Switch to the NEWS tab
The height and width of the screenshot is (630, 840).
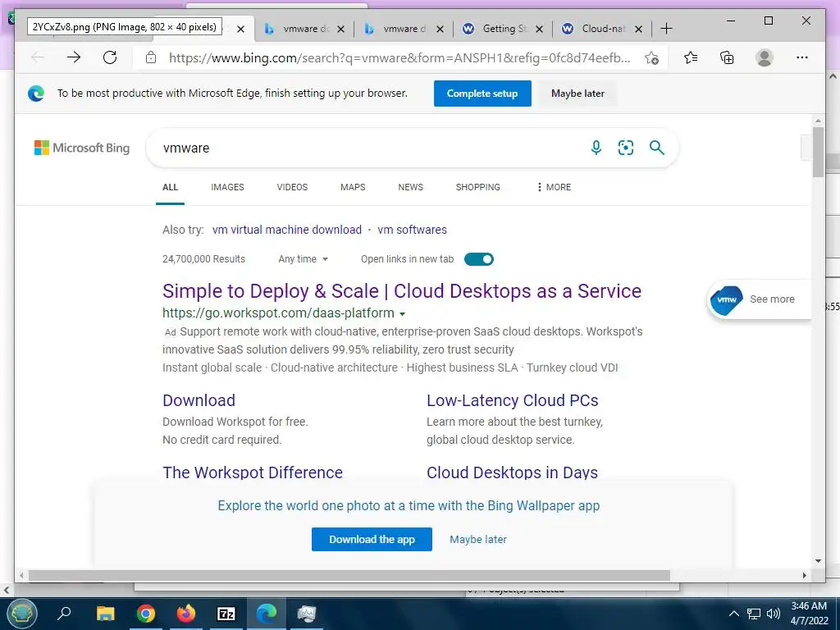pos(410,187)
